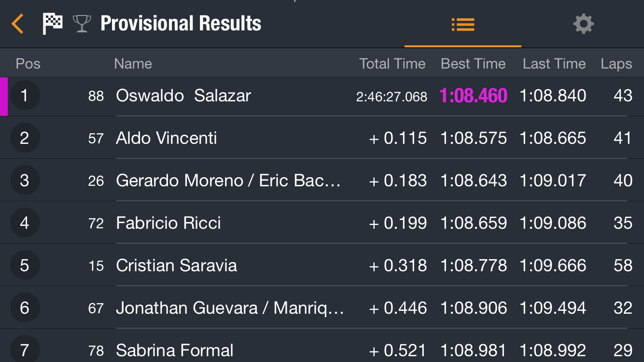Sort by the Name column header
This screenshot has width=644, height=362.
point(133,64)
